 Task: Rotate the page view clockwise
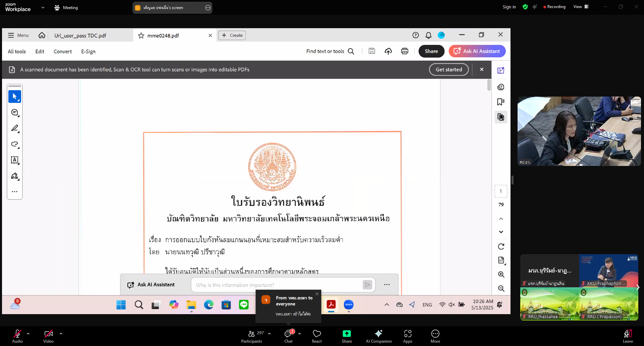click(x=501, y=247)
